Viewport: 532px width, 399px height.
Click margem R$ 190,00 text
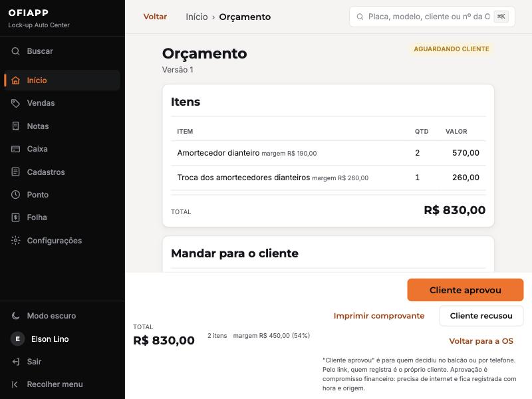click(289, 154)
